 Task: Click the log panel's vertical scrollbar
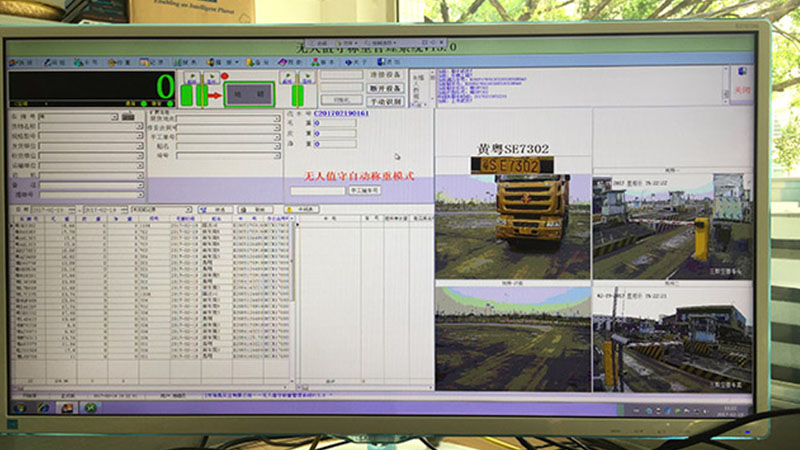pos(726,85)
